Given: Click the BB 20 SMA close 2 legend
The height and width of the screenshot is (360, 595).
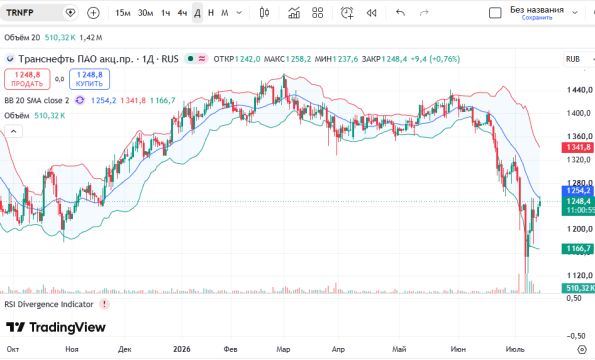Looking at the screenshot, I should [x=37, y=101].
